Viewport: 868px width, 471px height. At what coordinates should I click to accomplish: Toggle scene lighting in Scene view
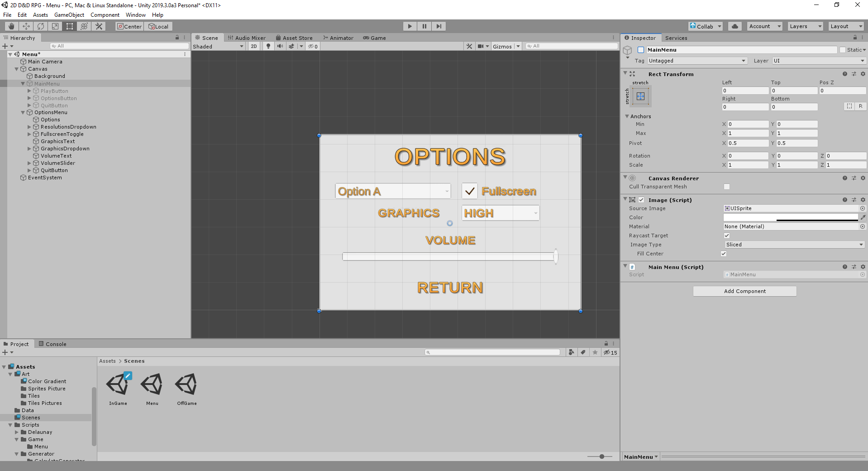[x=268, y=46]
